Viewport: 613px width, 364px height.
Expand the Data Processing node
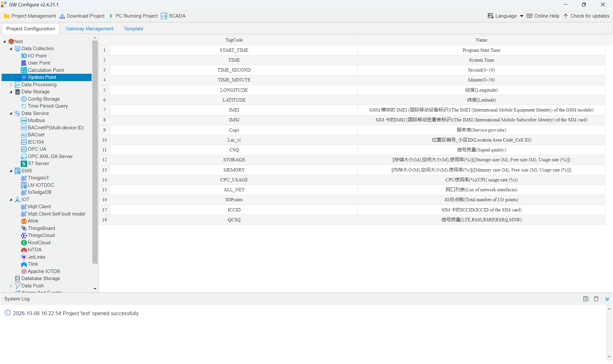coord(11,85)
